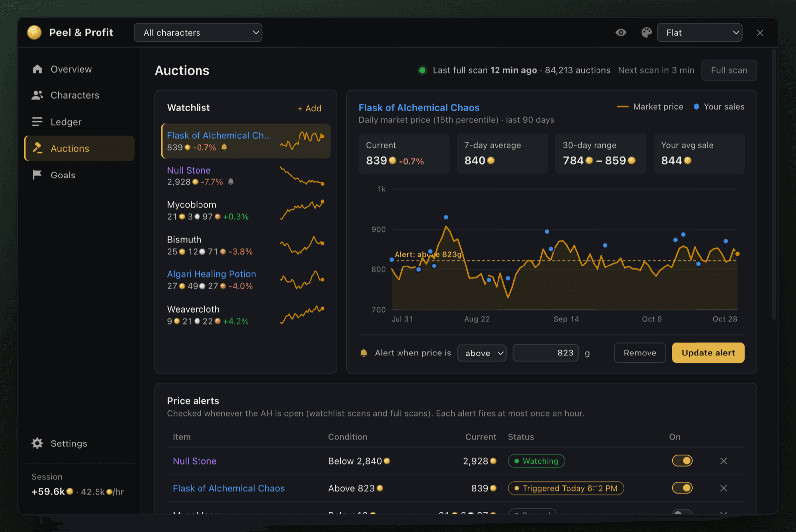The height and width of the screenshot is (532, 796).
Task: Click the Remove alert button
Action: pos(640,353)
